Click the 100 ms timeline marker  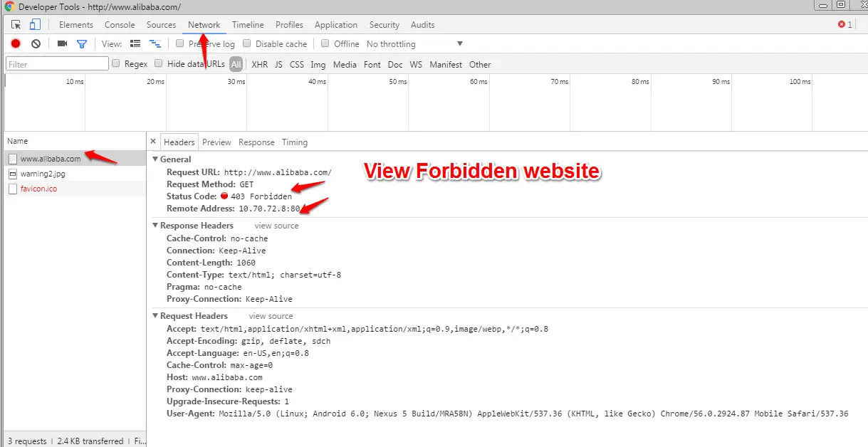[800, 82]
